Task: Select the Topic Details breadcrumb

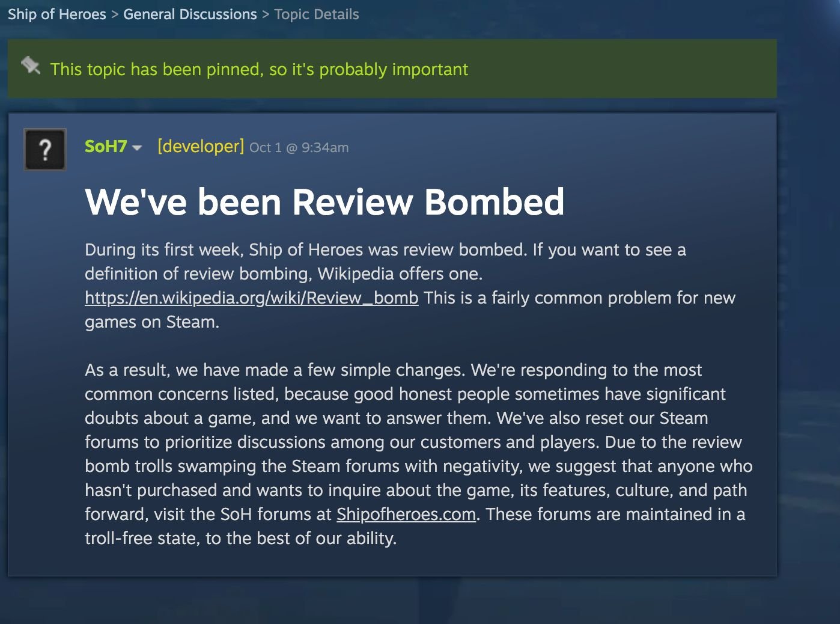Action: click(317, 14)
